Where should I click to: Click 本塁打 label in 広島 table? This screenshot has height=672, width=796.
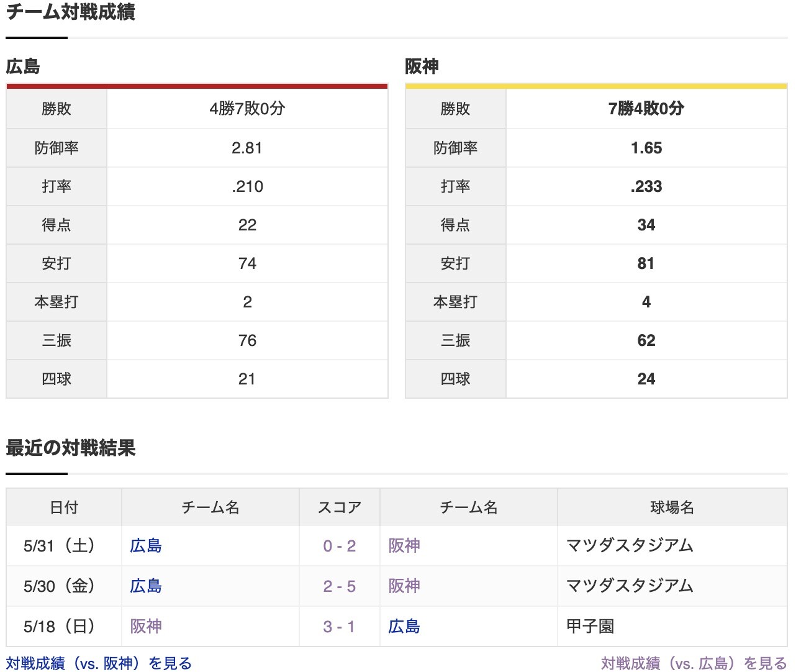click(x=57, y=302)
